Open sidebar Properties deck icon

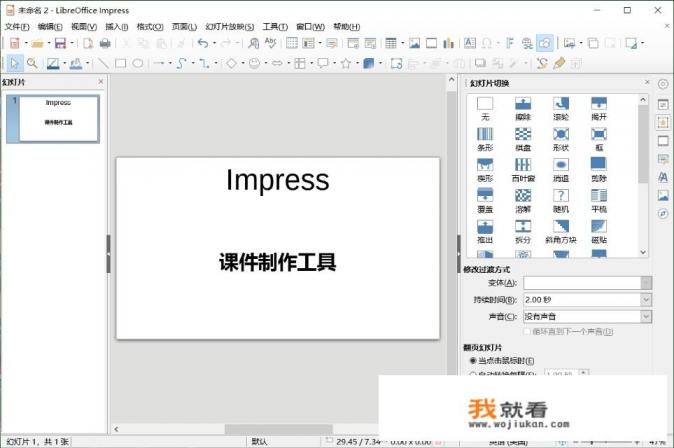pyautogui.click(x=663, y=104)
